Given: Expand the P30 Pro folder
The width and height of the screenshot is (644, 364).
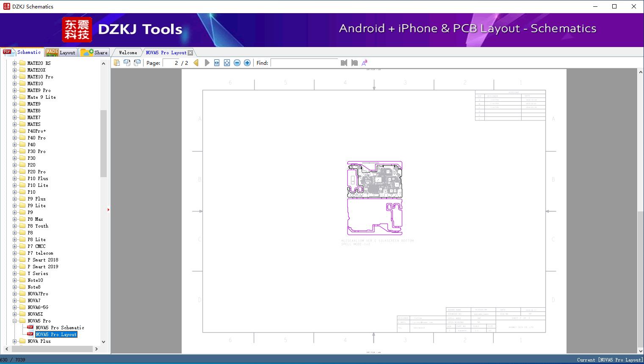Looking at the screenshot, I should (15, 151).
